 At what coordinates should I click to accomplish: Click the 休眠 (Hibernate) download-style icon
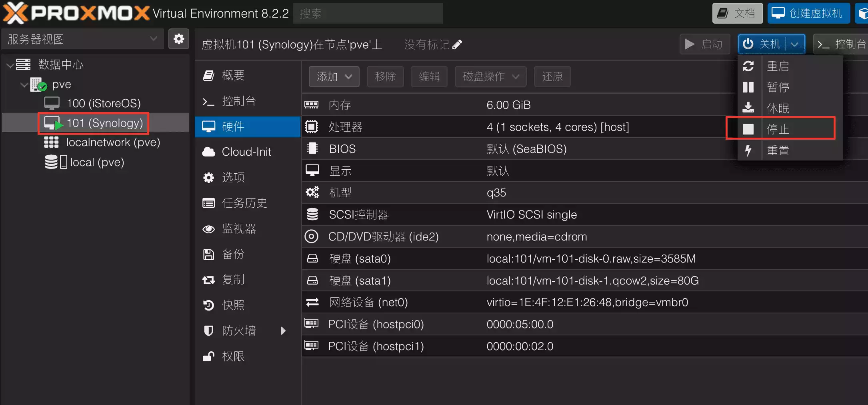(748, 108)
